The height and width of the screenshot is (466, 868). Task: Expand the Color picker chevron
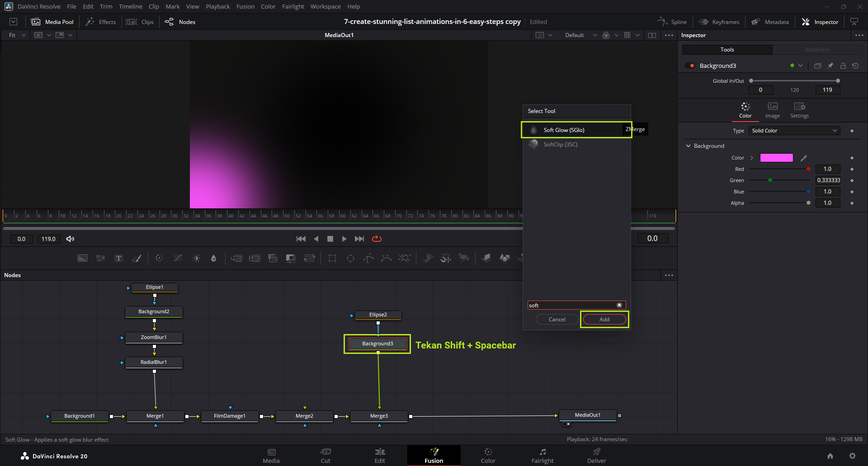click(x=752, y=158)
